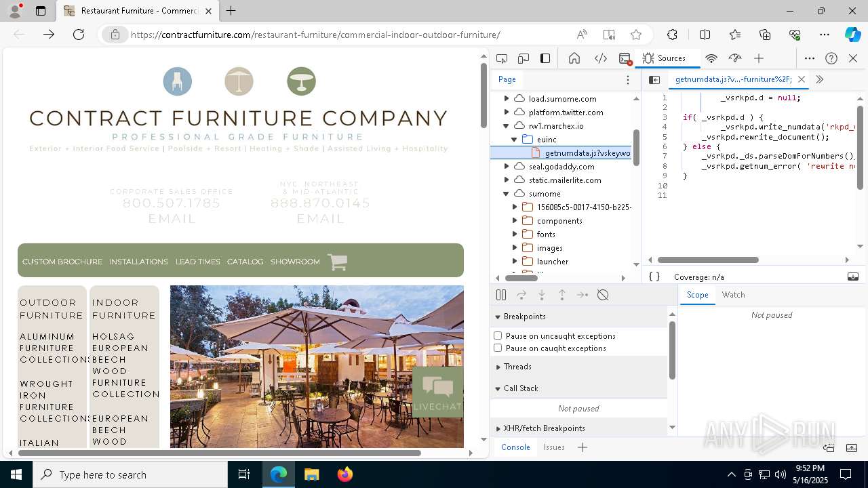The width and height of the screenshot is (868, 488).
Task: Collapse rw1.marchex.io tree node
Action: (506, 125)
